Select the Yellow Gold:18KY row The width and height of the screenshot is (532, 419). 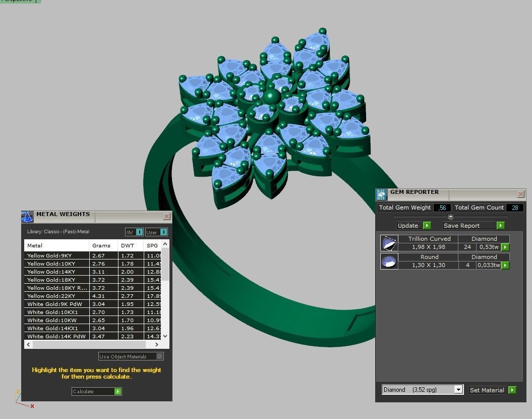[93, 280]
